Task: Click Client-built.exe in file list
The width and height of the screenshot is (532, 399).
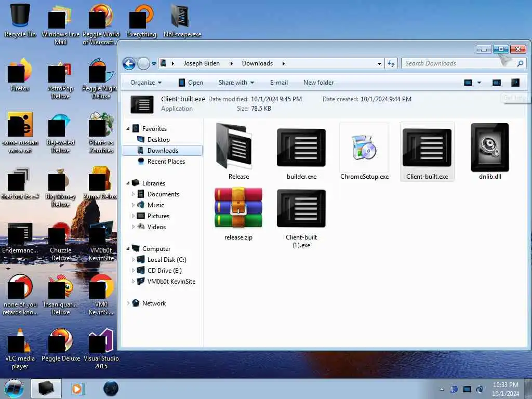Action: 427,152
